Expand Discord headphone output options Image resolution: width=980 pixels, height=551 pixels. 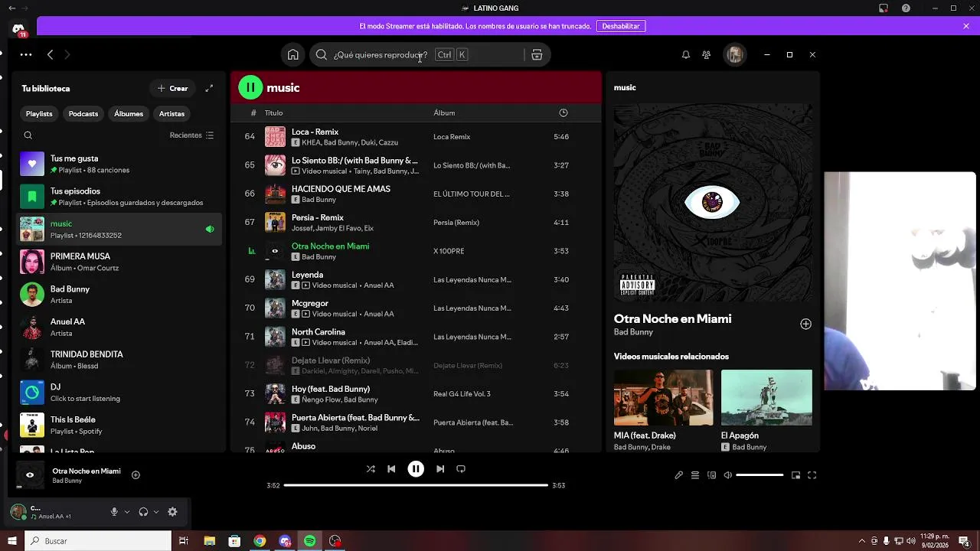(x=156, y=512)
